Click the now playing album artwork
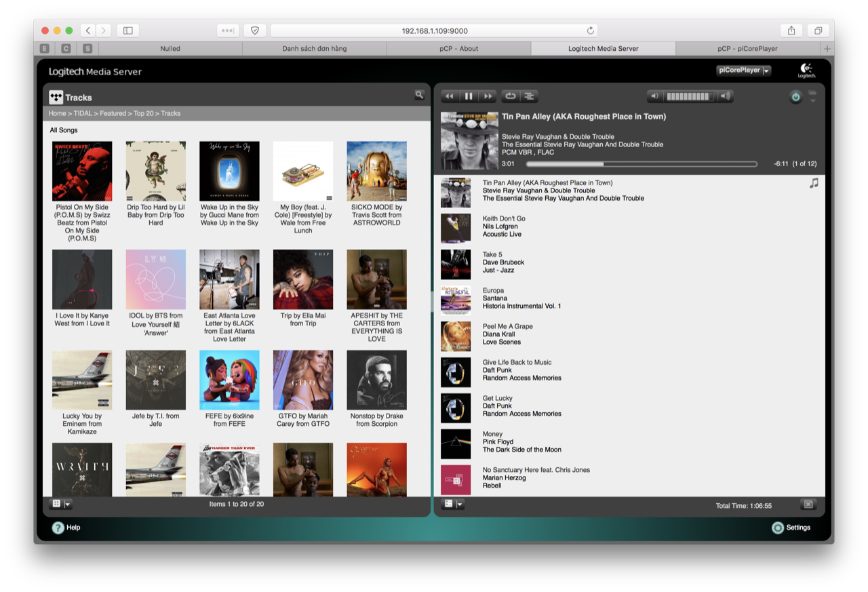 pos(469,140)
